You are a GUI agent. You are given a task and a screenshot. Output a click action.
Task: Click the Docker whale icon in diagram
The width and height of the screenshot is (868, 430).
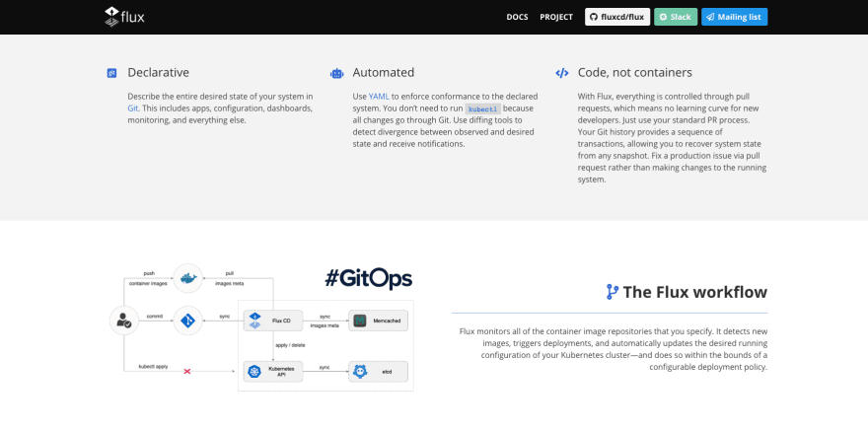tap(188, 278)
